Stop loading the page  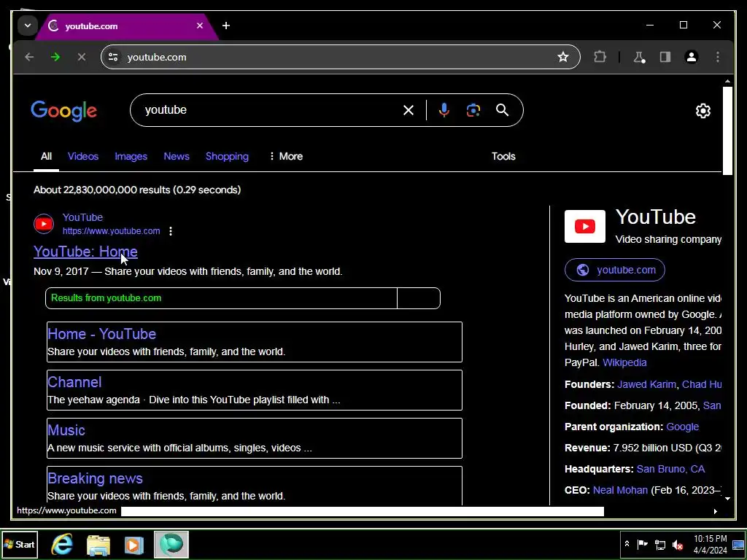82,57
